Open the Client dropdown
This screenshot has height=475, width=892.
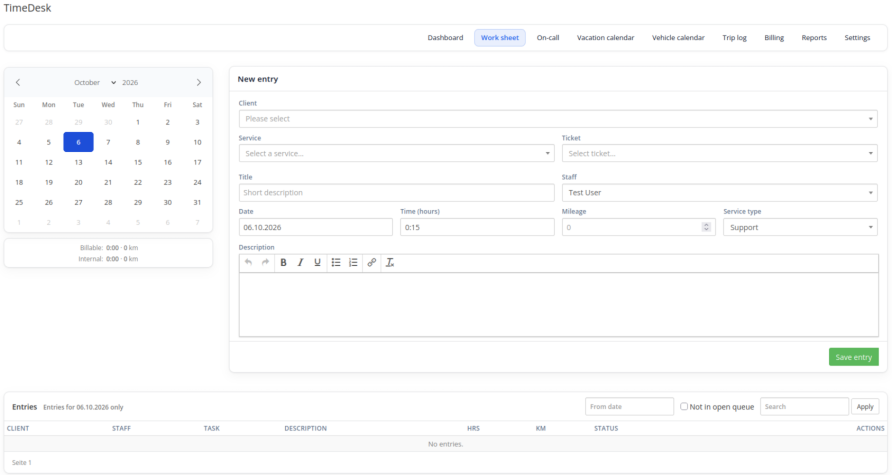pyautogui.click(x=558, y=119)
